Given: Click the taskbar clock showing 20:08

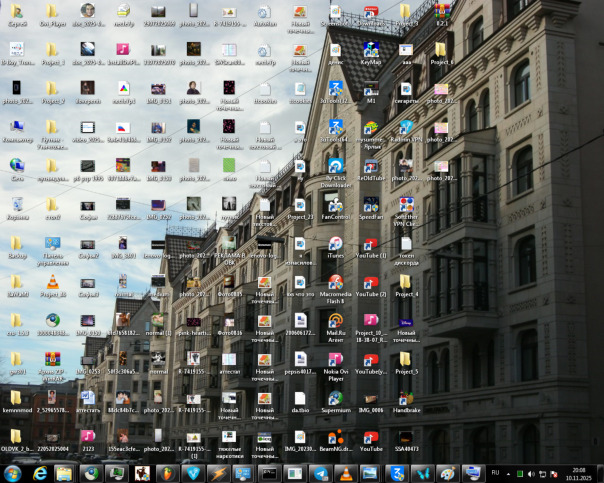Looking at the screenshot, I should point(580,473).
